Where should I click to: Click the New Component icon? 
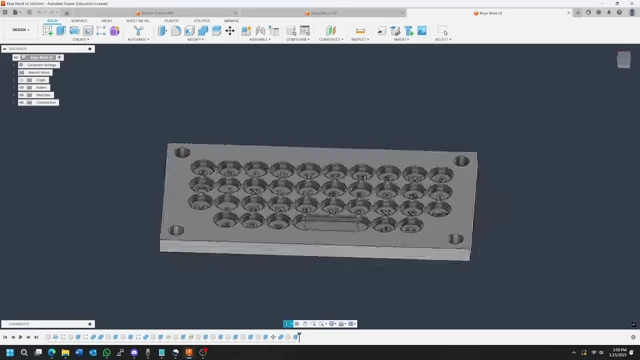point(246,31)
